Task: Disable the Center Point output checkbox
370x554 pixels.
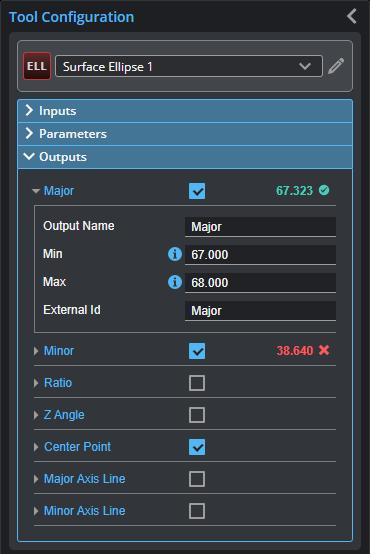Action: click(x=197, y=447)
